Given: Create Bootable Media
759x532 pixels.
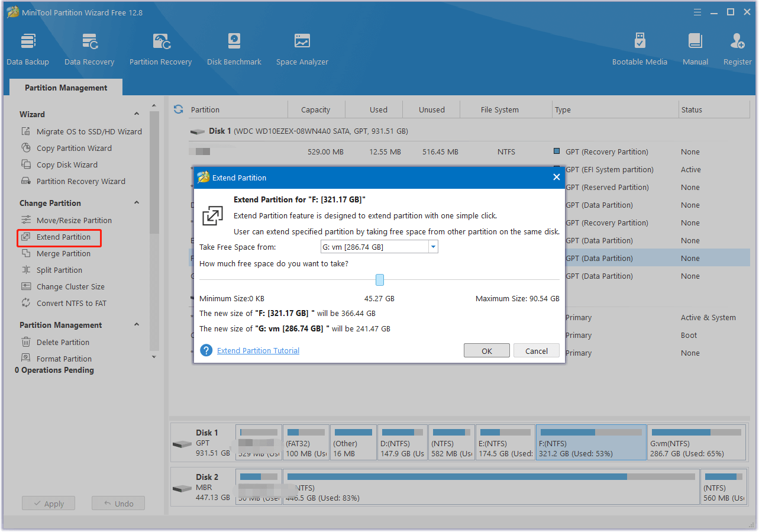Looking at the screenshot, I should tap(640, 49).
